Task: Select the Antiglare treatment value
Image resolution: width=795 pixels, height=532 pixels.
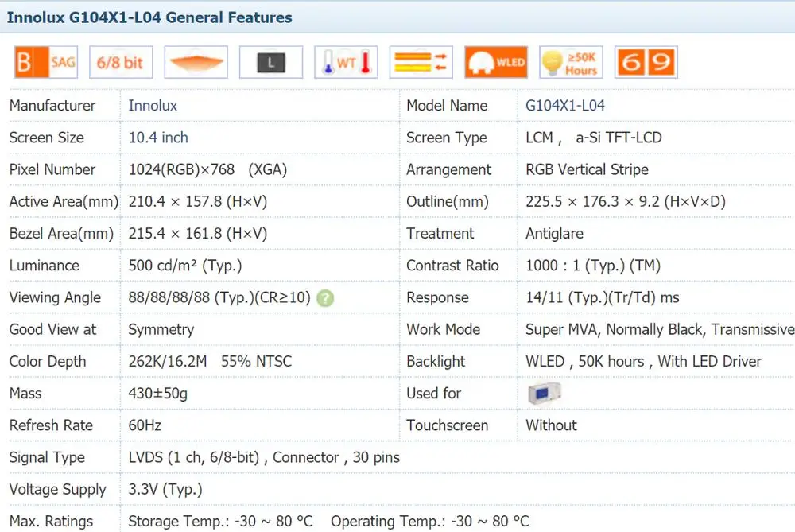Action: pyautogui.click(x=555, y=233)
